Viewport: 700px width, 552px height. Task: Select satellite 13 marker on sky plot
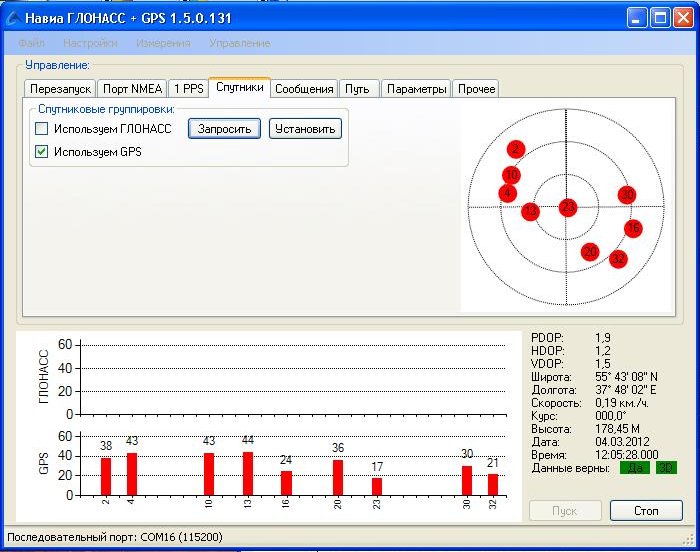(x=530, y=210)
